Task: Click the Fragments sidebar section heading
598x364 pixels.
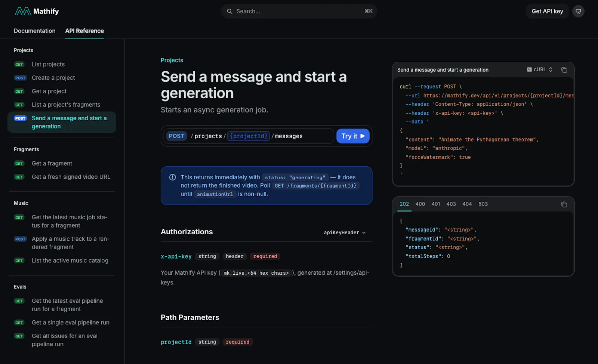Action: [x=26, y=149]
